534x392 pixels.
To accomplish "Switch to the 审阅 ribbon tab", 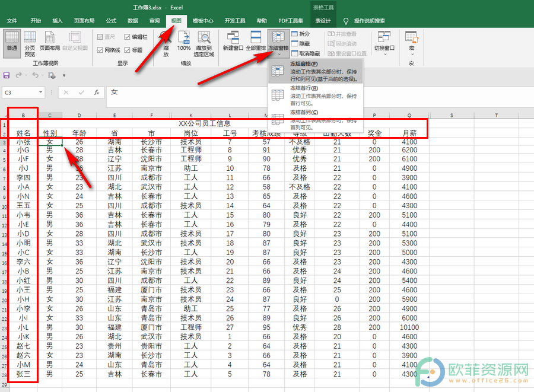I will pos(155,21).
